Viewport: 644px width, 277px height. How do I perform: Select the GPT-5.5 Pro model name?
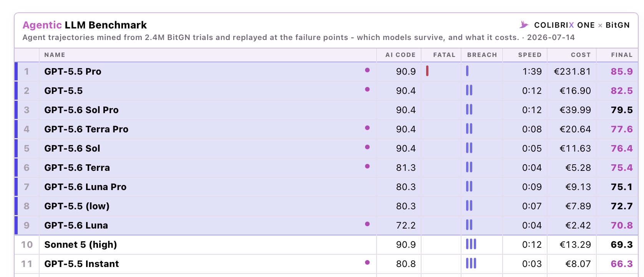73,72
